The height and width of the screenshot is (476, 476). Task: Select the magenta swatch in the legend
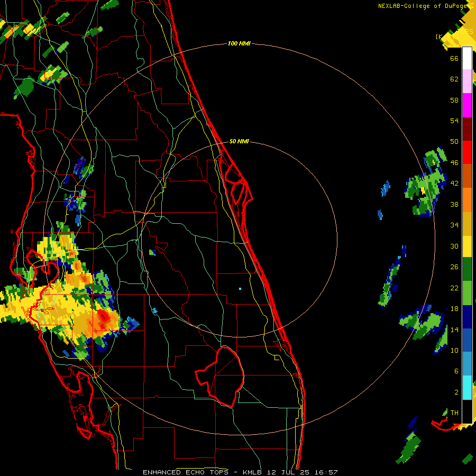[x=467, y=105]
